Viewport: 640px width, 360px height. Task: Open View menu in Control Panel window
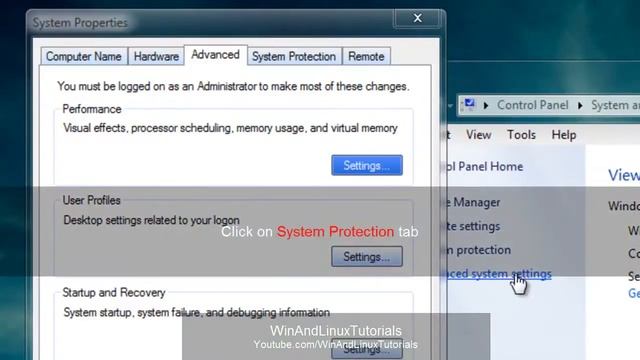pyautogui.click(x=478, y=135)
